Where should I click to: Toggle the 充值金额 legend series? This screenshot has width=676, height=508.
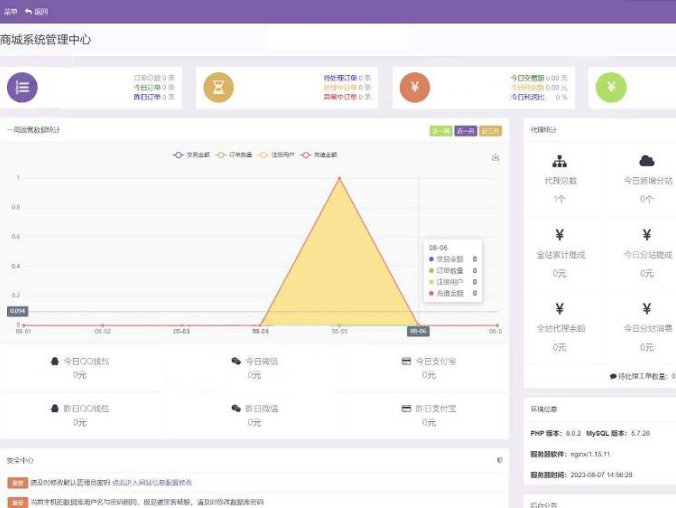coord(319,155)
